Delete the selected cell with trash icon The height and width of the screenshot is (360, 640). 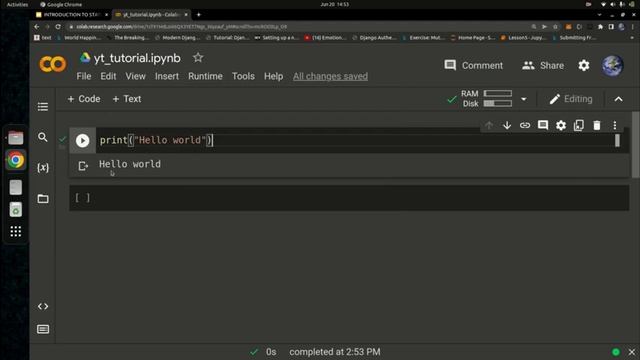[597, 125]
